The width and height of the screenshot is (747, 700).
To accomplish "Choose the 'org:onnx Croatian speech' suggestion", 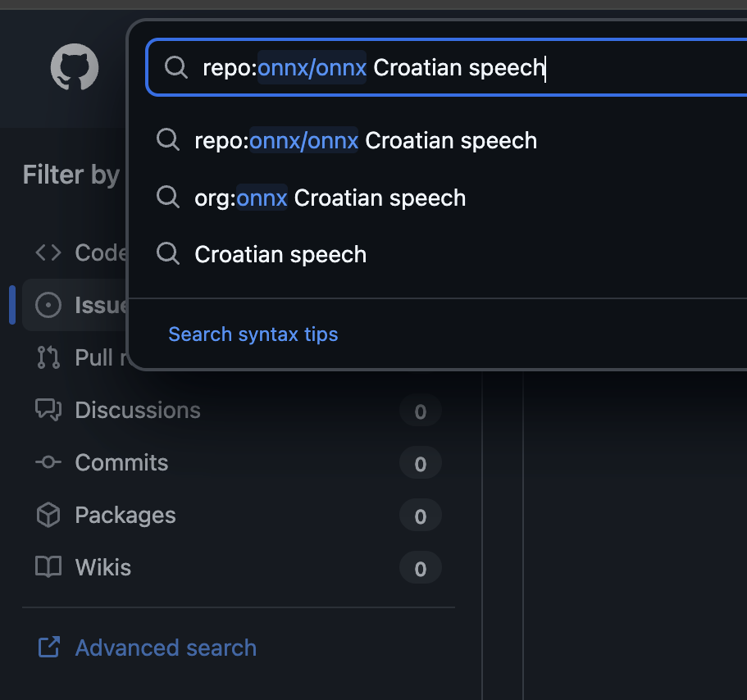I will pos(330,198).
